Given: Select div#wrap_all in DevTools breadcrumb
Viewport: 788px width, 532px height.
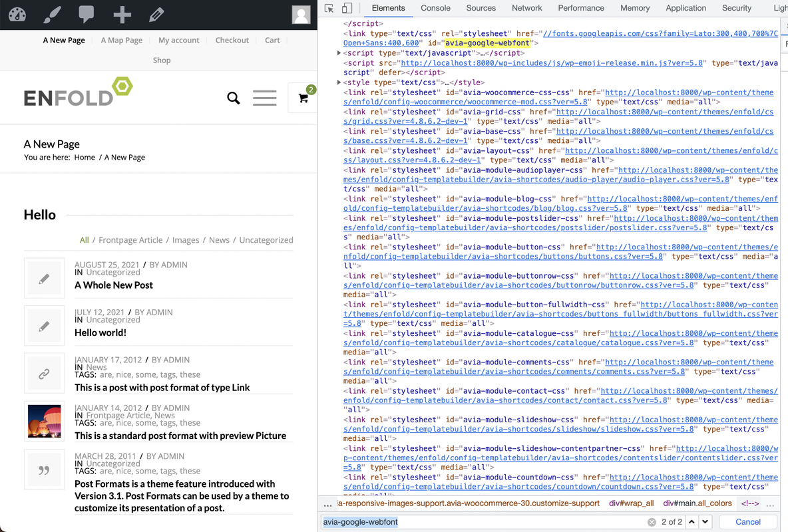Looking at the screenshot, I should point(631,503).
